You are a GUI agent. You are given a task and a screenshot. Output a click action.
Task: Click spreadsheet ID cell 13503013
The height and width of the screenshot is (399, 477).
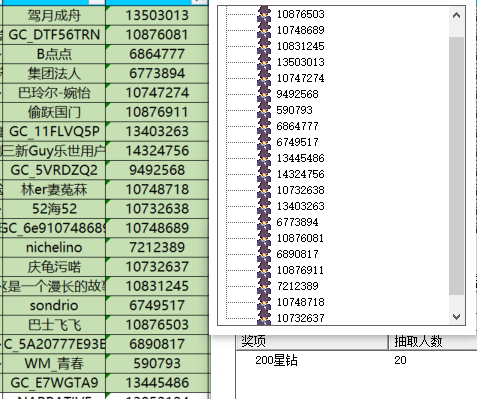pyautogui.click(x=157, y=15)
